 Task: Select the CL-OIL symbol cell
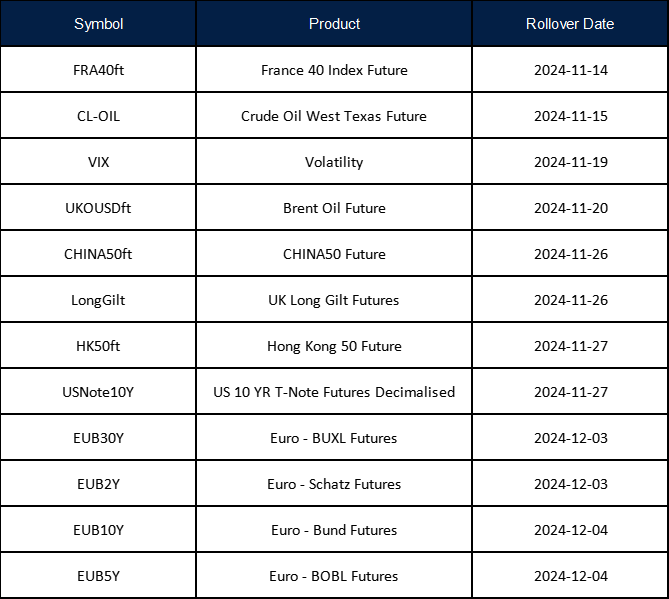(98, 116)
